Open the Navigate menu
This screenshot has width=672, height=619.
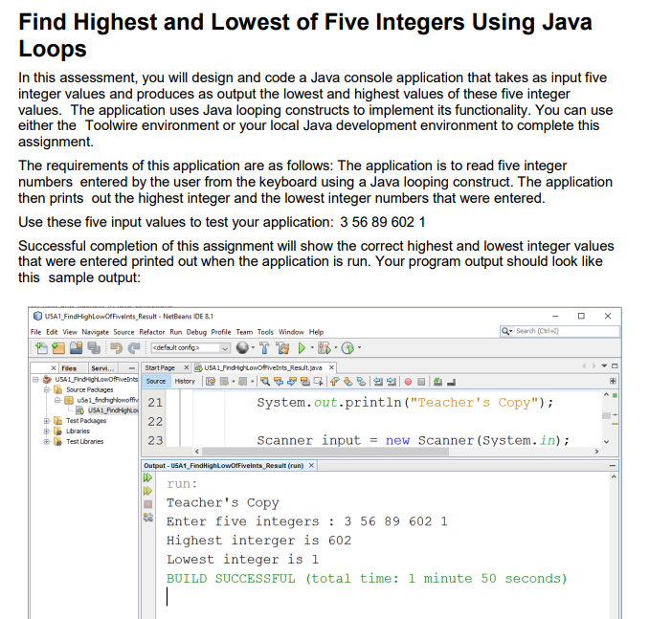coord(95,332)
